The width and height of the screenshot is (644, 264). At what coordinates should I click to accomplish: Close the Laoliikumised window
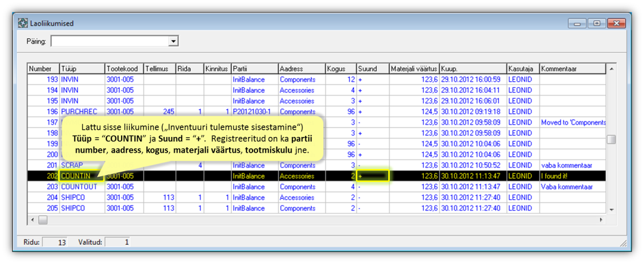click(x=616, y=24)
